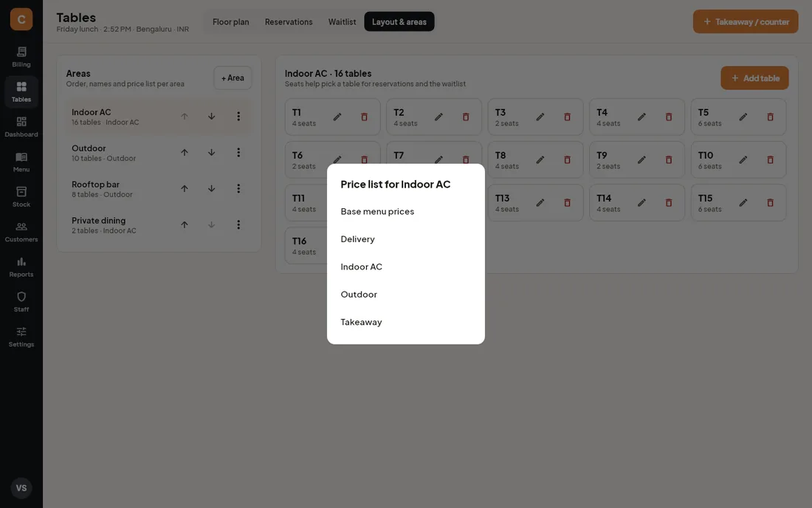812x508 pixels.
Task: Move Outdoor area down
Action: (x=211, y=153)
